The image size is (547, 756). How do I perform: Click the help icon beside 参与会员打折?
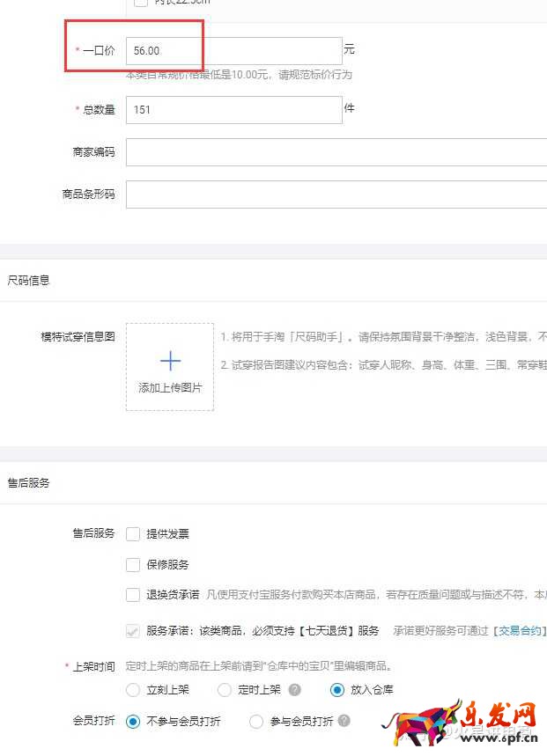344,721
